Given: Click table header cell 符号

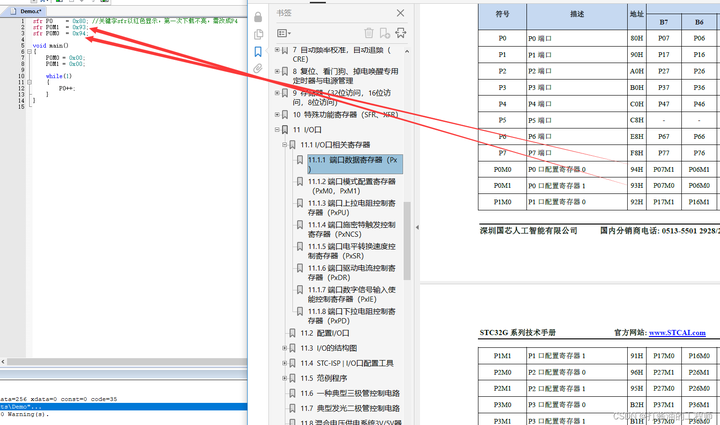Looking at the screenshot, I should [502, 14].
